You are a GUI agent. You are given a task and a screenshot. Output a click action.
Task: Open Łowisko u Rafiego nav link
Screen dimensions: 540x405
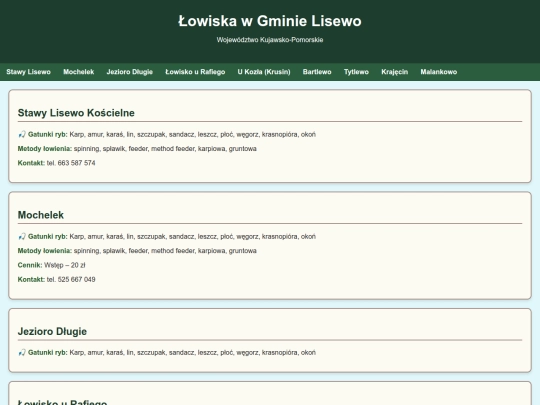click(x=195, y=72)
